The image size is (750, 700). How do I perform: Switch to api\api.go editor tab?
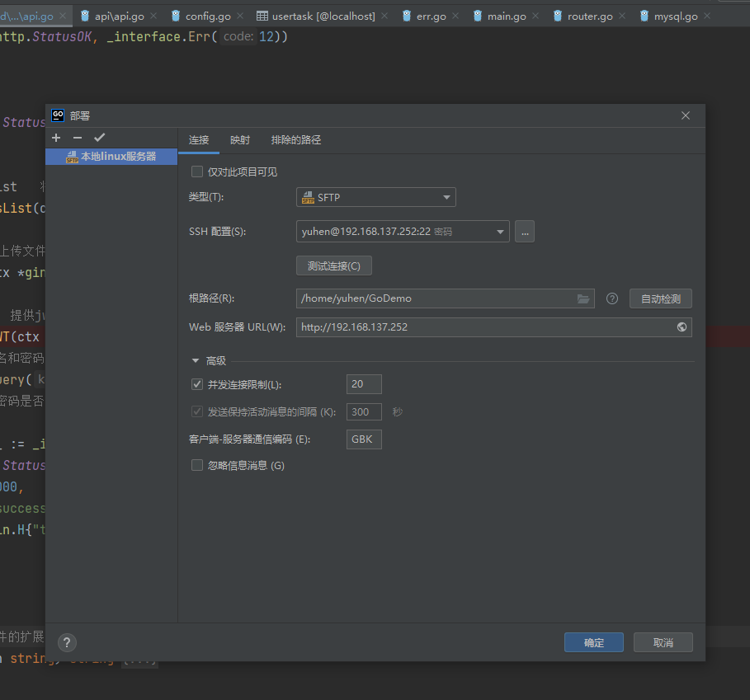(119, 16)
